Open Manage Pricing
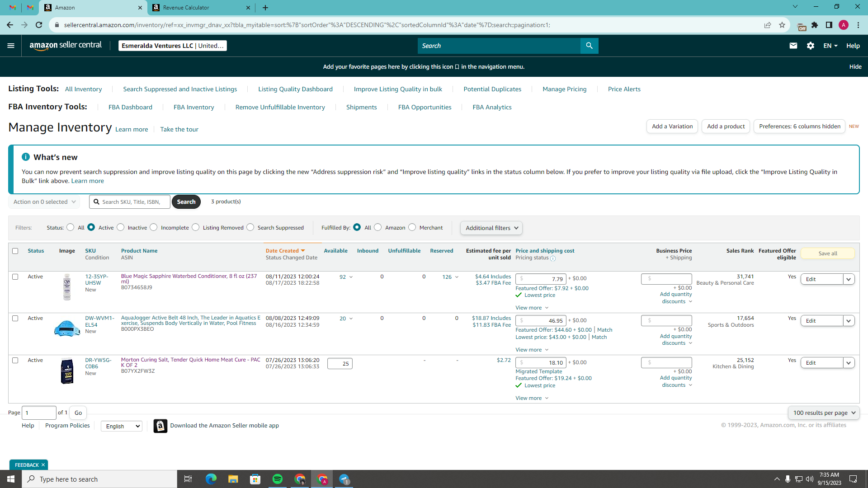Screen dimensions: 868x488 pyautogui.click(x=564, y=89)
